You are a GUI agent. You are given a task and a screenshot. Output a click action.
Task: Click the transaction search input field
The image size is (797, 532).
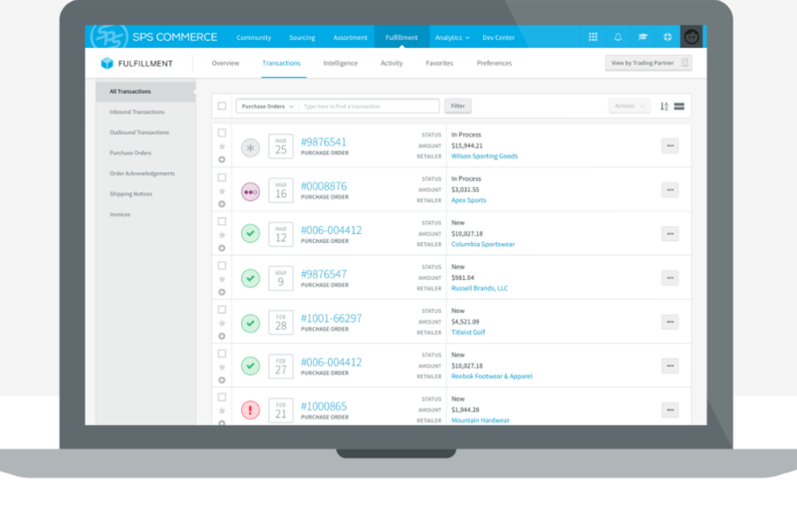(x=368, y=106)
